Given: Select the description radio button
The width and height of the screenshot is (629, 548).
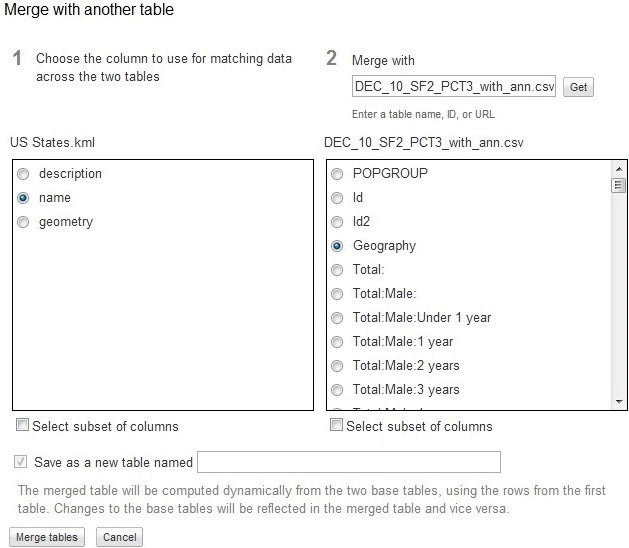Looking at the screenshot, I should pyautogui.click(x=23, y=174).
